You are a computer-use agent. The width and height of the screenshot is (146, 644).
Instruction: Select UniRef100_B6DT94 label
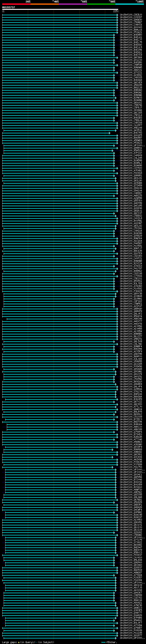[131, 422]
